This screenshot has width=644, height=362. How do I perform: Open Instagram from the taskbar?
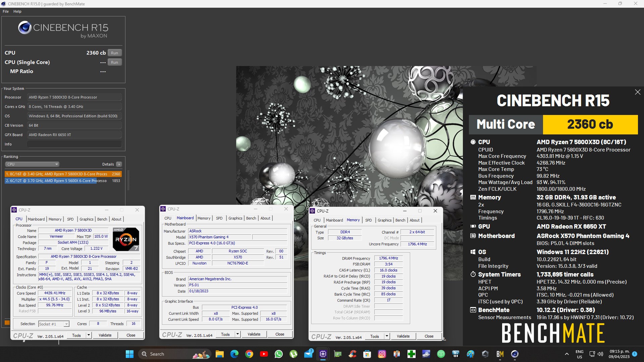[x=382, y=354]
